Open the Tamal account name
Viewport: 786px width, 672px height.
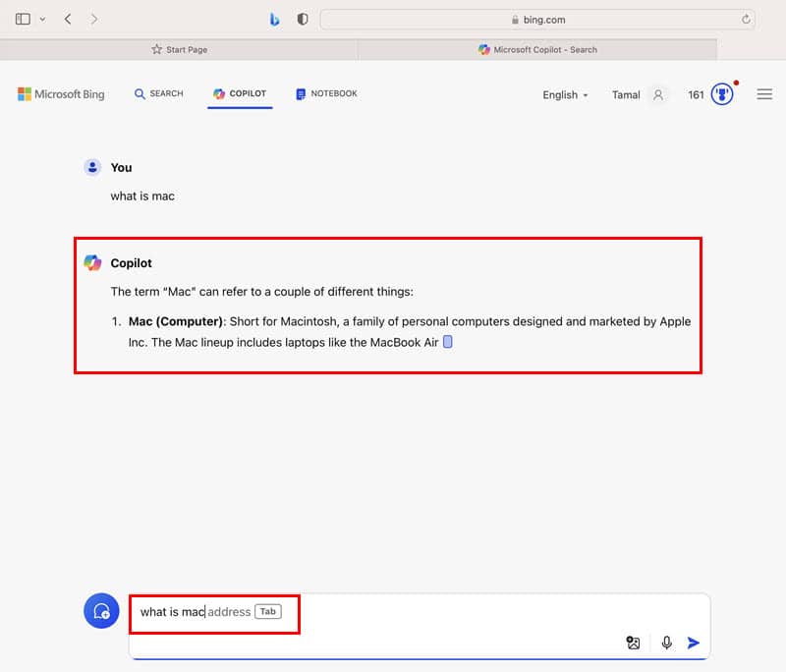click(x=626, y=94)
